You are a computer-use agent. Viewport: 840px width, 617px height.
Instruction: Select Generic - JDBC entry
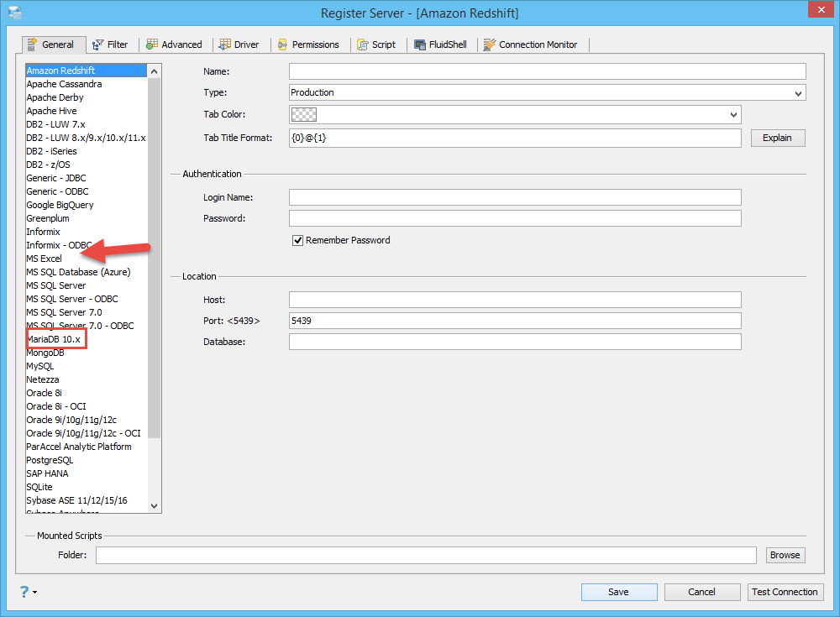pos(87,178)
